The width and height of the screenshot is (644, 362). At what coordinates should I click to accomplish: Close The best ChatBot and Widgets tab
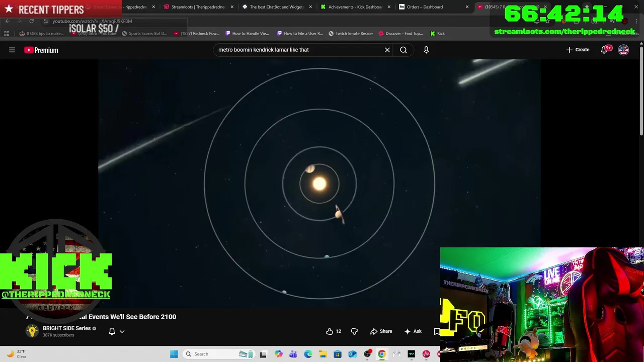tap(310, 7)
